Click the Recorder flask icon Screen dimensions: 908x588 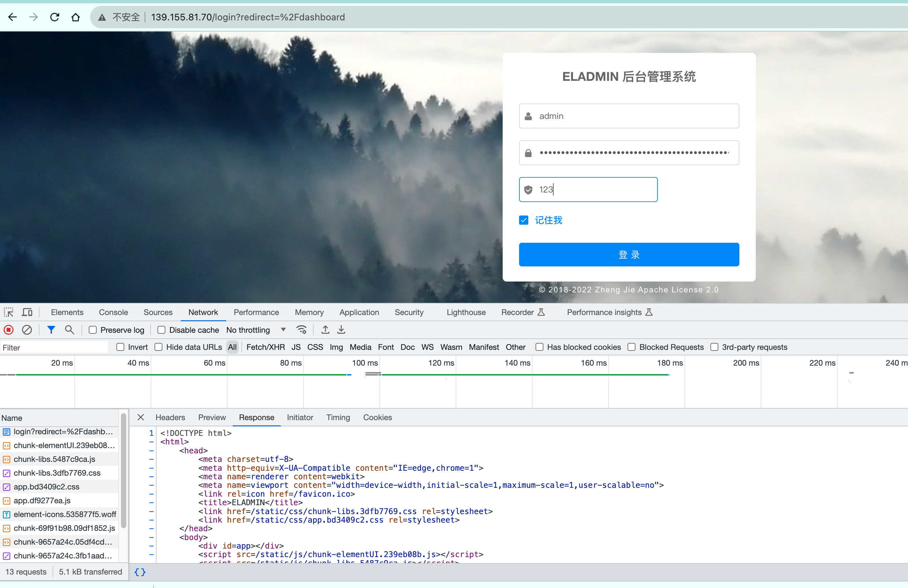tap(541, 312)
